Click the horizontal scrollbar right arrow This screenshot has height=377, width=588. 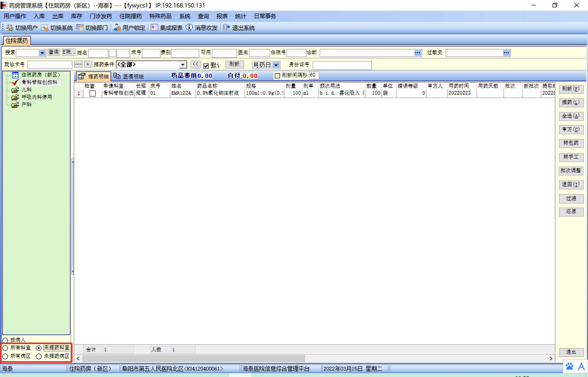(551, 358)
